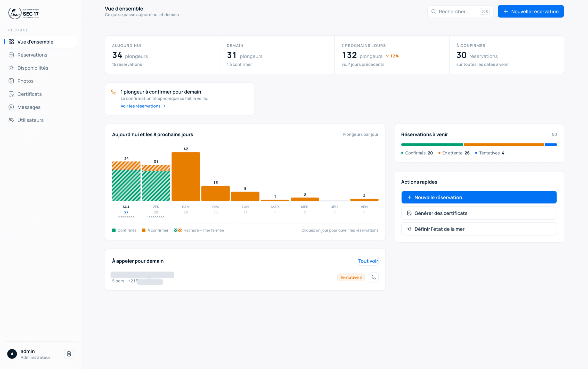Click the À confirmer 30 réservations card
Screen dimensions: 588x369
[x=507, y=55]
